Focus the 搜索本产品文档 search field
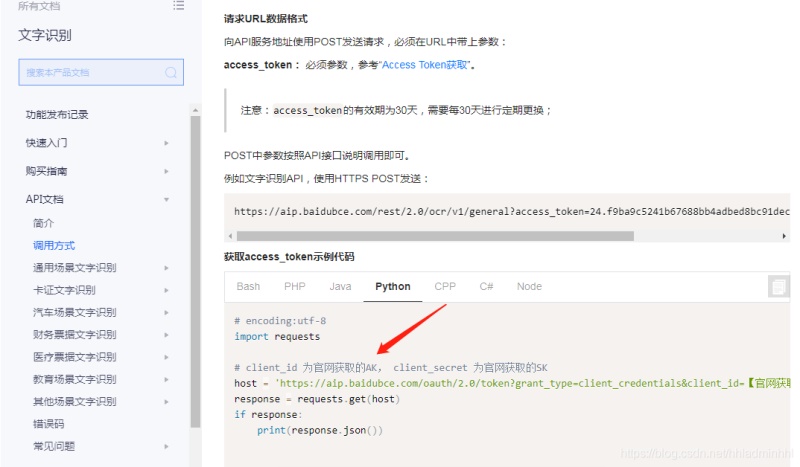 click(x=101, y=72)
